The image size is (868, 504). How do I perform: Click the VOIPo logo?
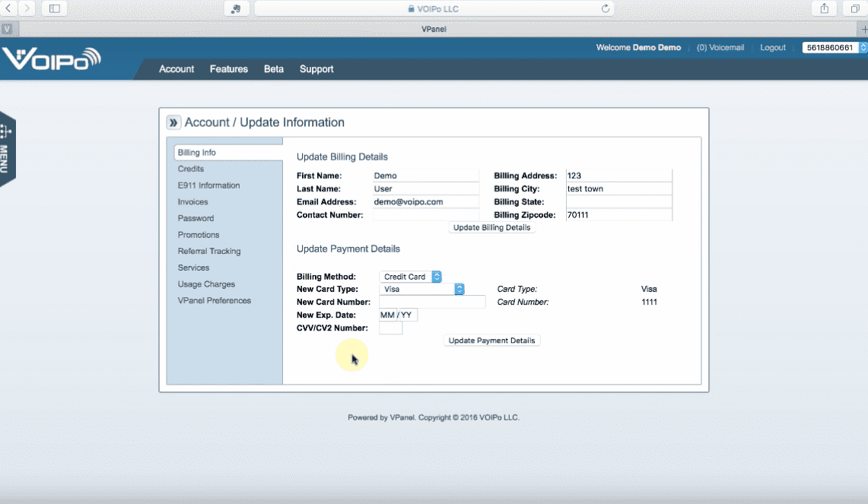click(51, 59)
